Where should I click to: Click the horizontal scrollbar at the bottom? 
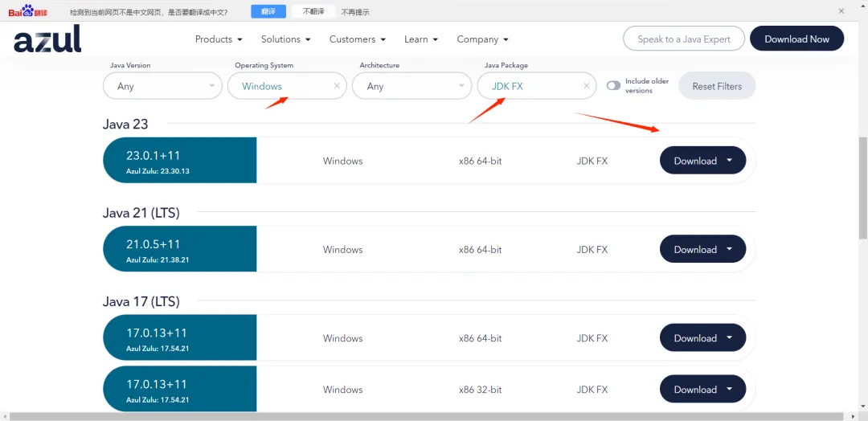(426, 416)
